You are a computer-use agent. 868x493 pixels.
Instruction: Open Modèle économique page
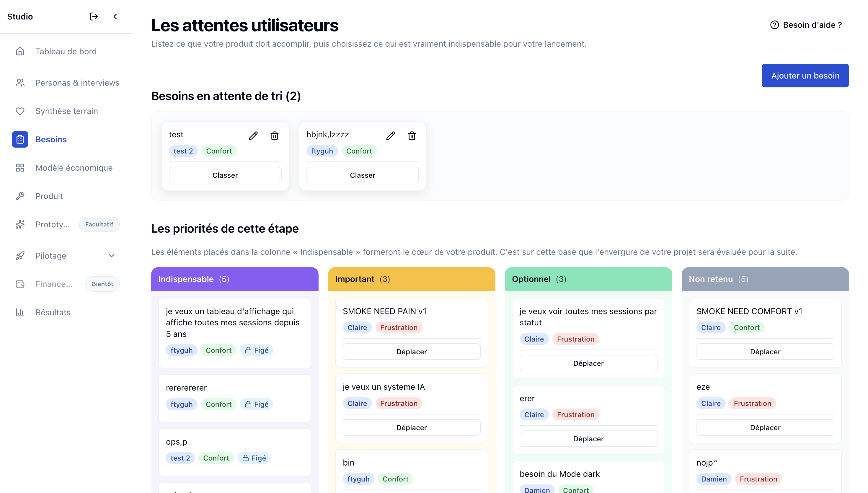[66, 168]
